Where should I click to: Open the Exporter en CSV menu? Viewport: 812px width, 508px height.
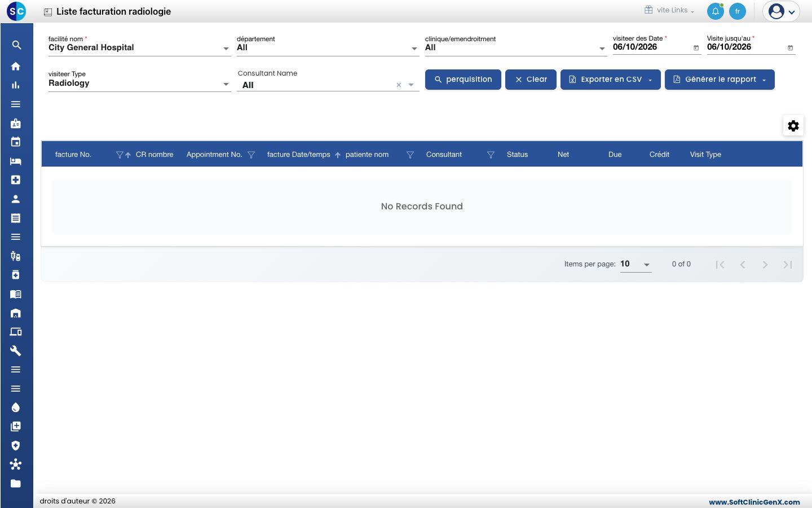click(x=610, y=80)
